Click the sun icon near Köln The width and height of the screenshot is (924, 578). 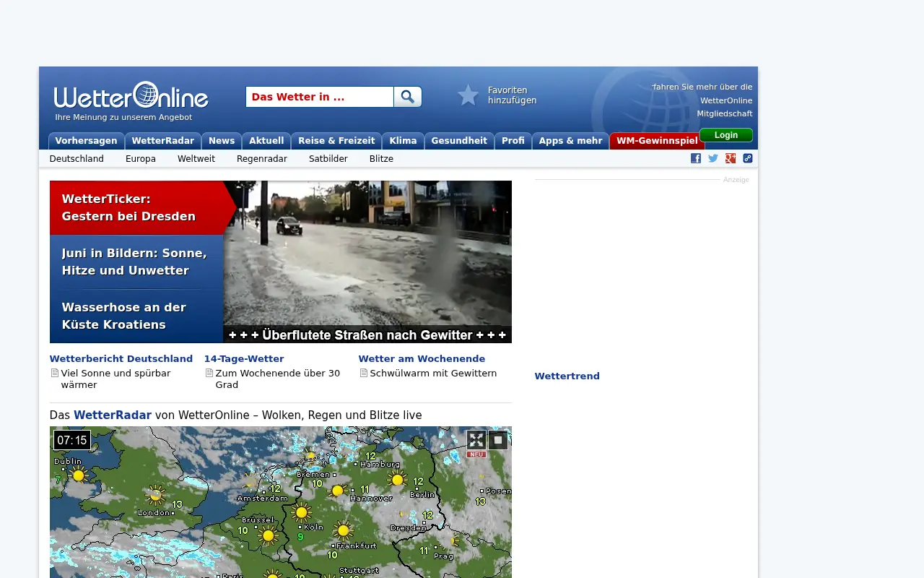pos(302,513)
